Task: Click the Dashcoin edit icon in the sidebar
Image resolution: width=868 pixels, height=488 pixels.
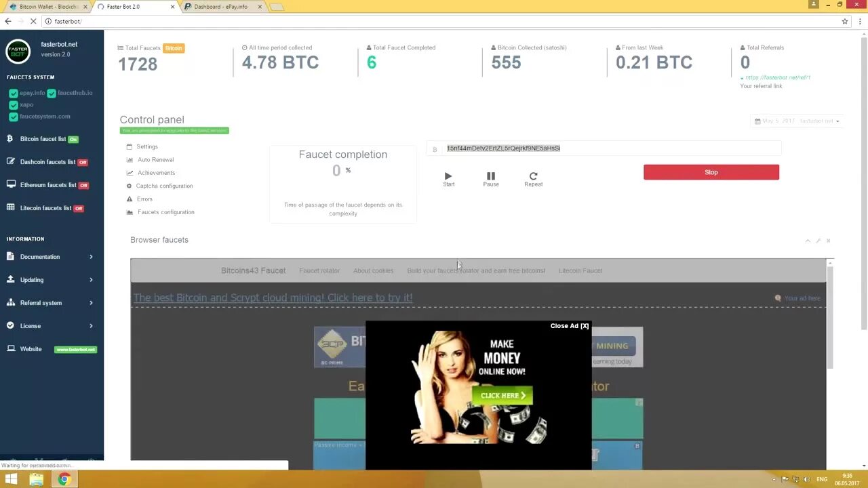Action: click(10, 162)
